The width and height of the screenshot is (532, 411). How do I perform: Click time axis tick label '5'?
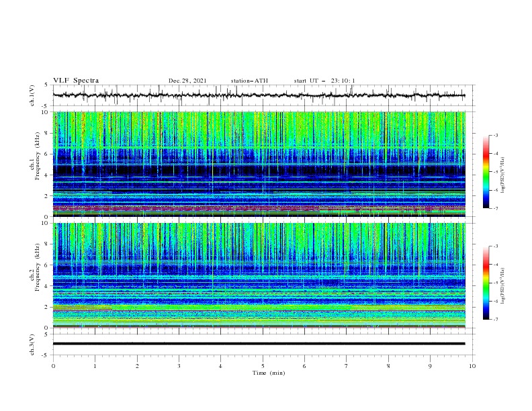tap(263, 366)
